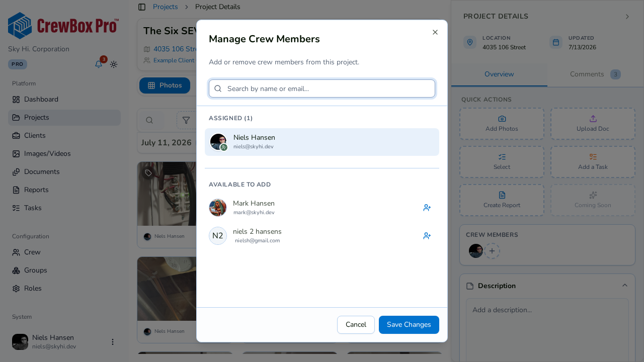
Task: Toggle the light/dark theme icon
Action: (114, 64)
